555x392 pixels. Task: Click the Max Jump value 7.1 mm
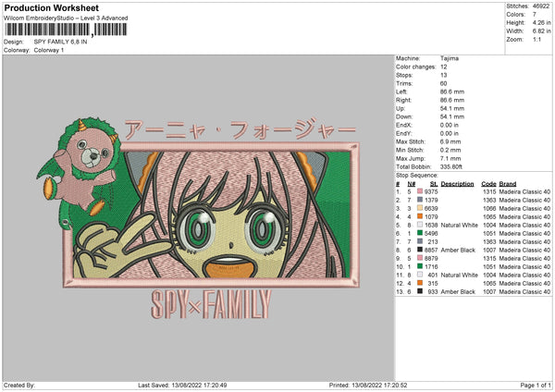coord(450,158)
